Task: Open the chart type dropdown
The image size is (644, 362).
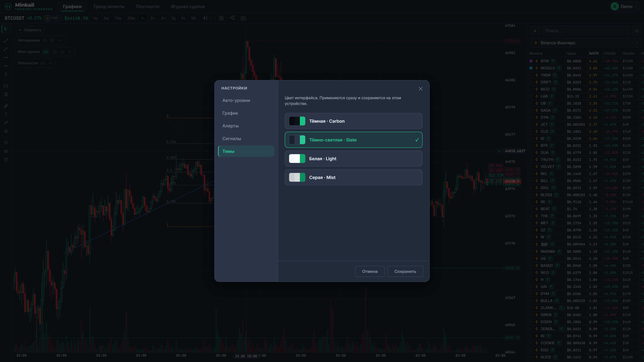Action: point(207,18)
